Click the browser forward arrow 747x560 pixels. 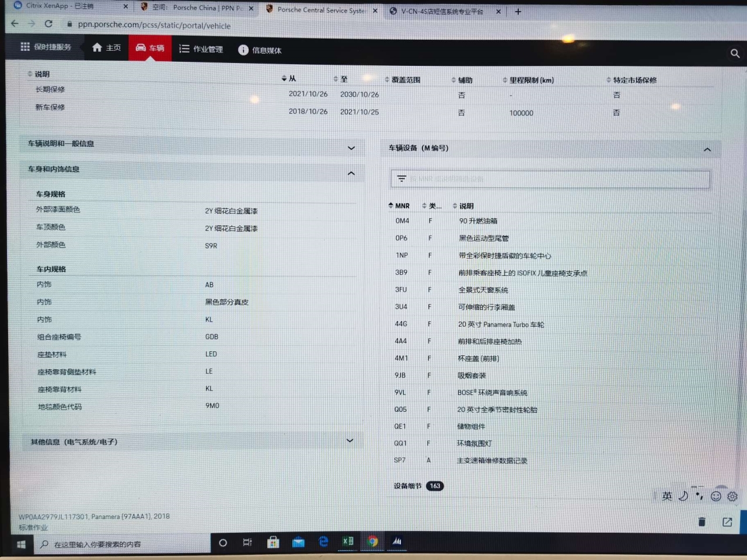pyautogui.click(x=32, y=24)
